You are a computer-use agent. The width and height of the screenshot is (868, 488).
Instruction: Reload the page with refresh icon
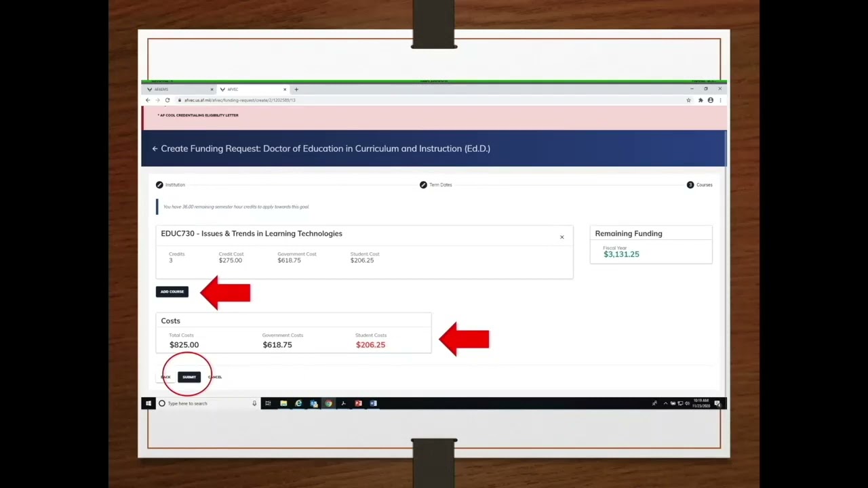[x=167, y=100]
